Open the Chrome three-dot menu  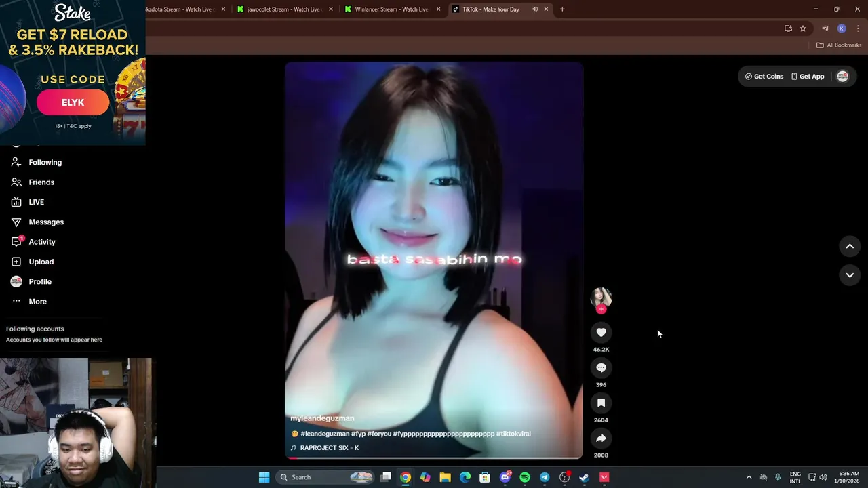[x=859, y=28]
